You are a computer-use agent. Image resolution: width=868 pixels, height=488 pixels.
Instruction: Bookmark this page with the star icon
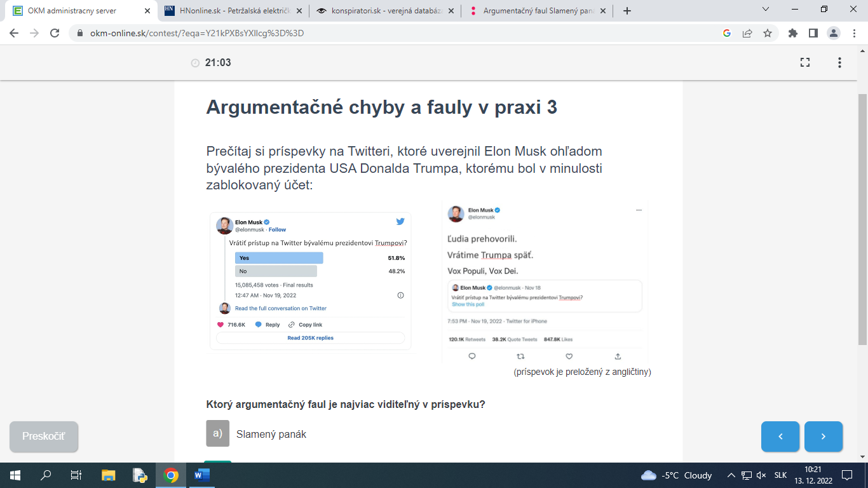[768, 34]
